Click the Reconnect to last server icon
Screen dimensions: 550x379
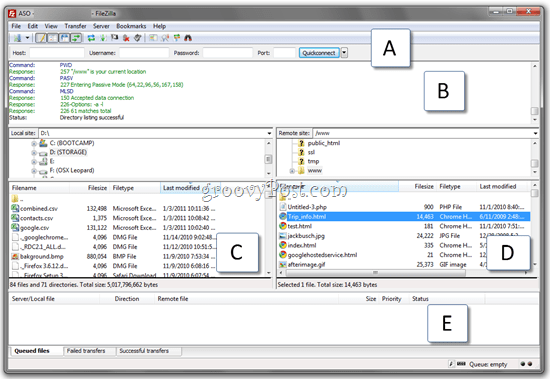[x=138, y=38]
